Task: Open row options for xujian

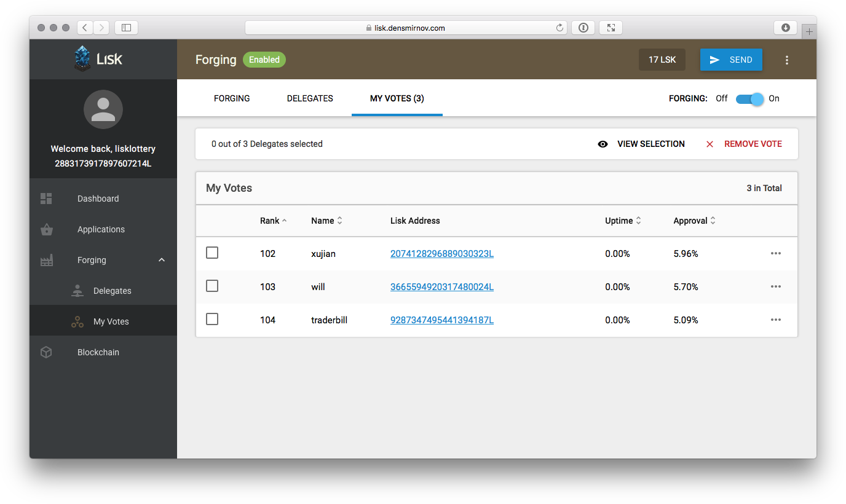Action: pyautogui.click(x=776, y=253)
